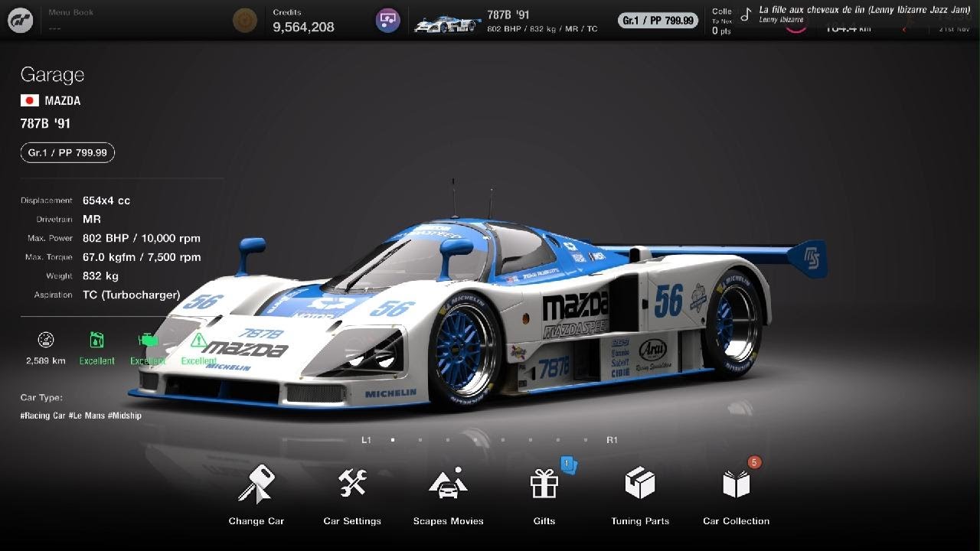
Task: Click the Drivetrain value MR
Action: point(92,219)
